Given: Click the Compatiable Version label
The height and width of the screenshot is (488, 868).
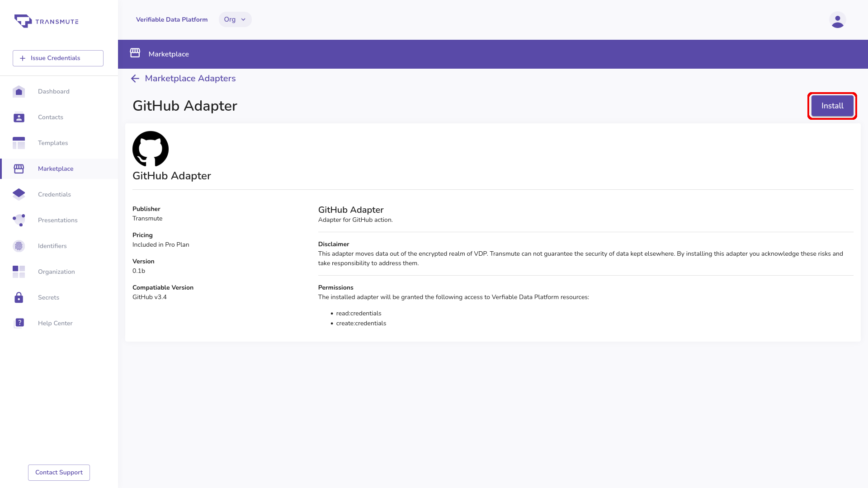Looking at the screenshot, I should 163,288.
